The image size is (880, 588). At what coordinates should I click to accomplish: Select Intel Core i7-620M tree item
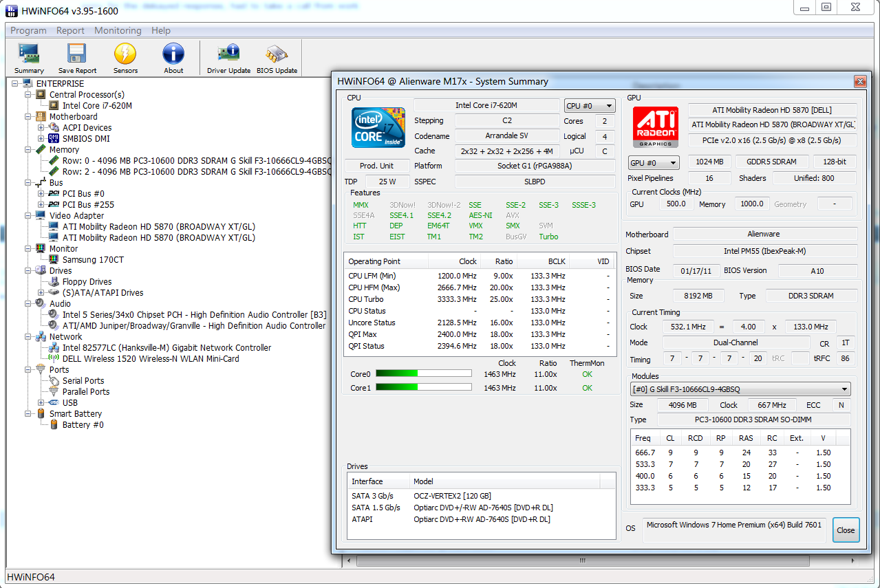pyautogui.click(x=97, y=105)
